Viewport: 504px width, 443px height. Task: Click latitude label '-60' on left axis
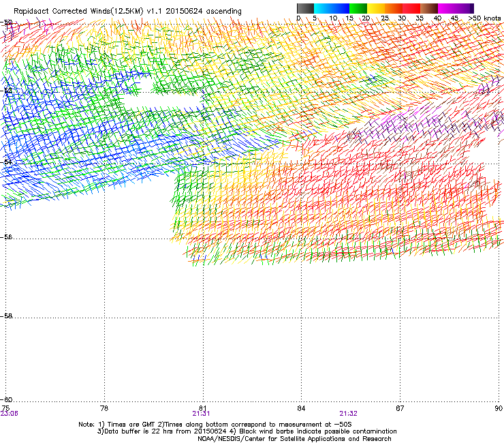point(6,400)
